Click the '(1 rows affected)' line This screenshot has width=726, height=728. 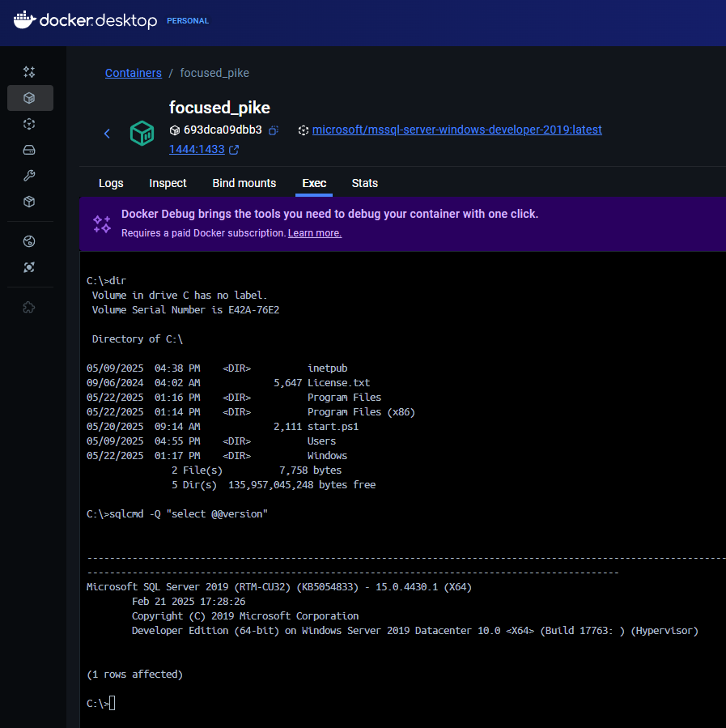134,674
